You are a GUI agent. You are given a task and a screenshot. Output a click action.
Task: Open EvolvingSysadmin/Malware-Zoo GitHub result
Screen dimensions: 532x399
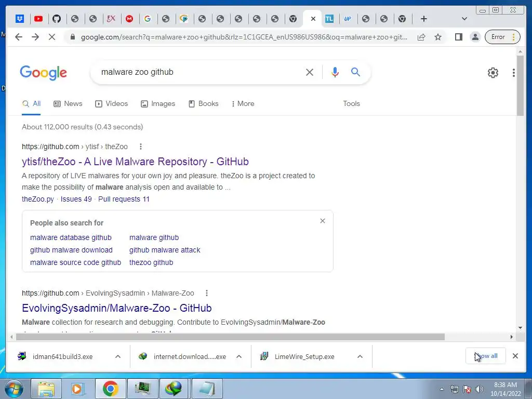(117, 308)
